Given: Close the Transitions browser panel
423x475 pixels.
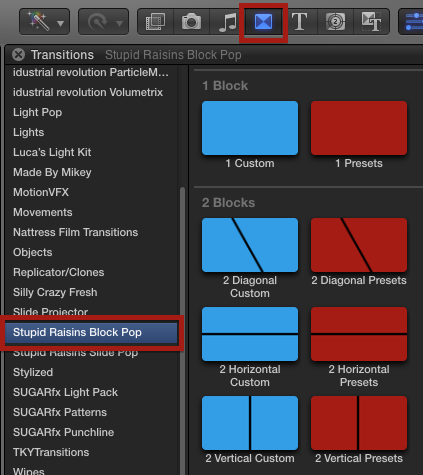Looking at the screenshot, I should click(x=19, y=55).
